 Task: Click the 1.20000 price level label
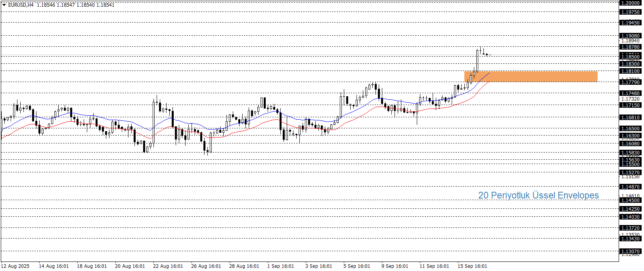pos(630,3)
